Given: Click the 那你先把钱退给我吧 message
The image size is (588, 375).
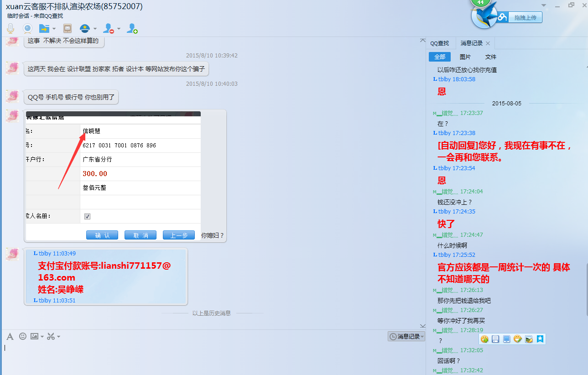Looking at the screenshot, I should (464, 301).
